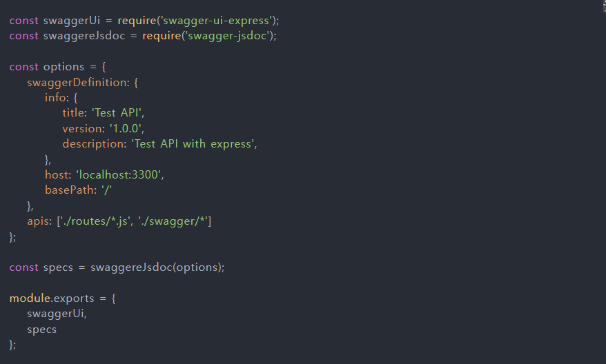This screenshot has height=364, width=606.
Task: Click the 'swagger-ui-express' string
Action: tap(215, 21)
